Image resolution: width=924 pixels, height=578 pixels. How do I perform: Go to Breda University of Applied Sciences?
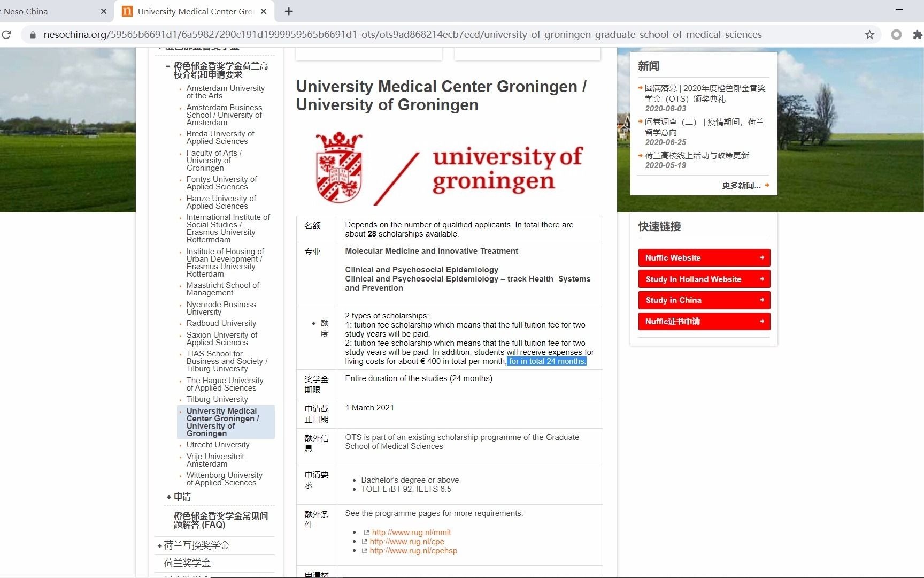pos(220,138)
